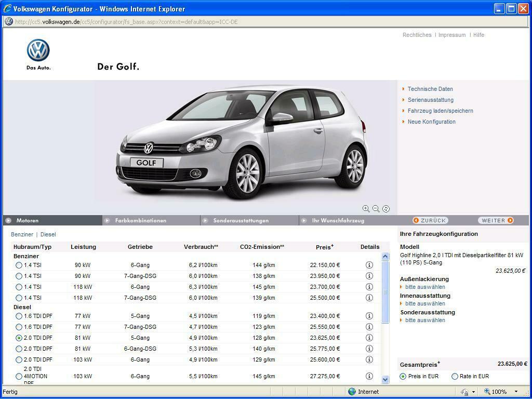The height and width of the screenshot is (399, 532).
Task: Select 1.4 TSI 90 kW 7-Gang-DSG engine
Action: point(19,276)
